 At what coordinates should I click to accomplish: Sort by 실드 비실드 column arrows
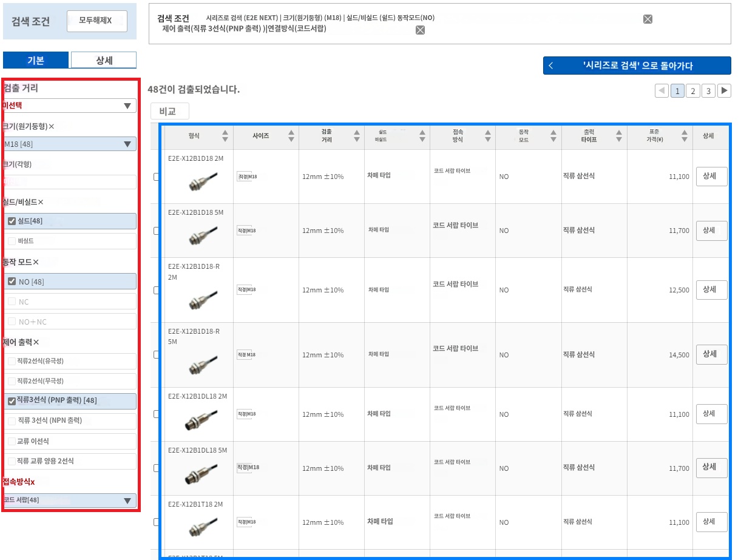422,136
